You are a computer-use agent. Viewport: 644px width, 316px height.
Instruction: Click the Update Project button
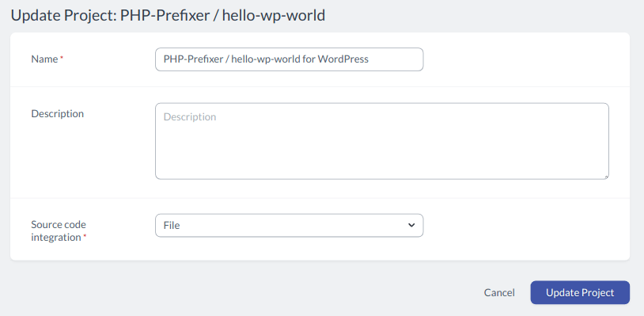[580, 292]
